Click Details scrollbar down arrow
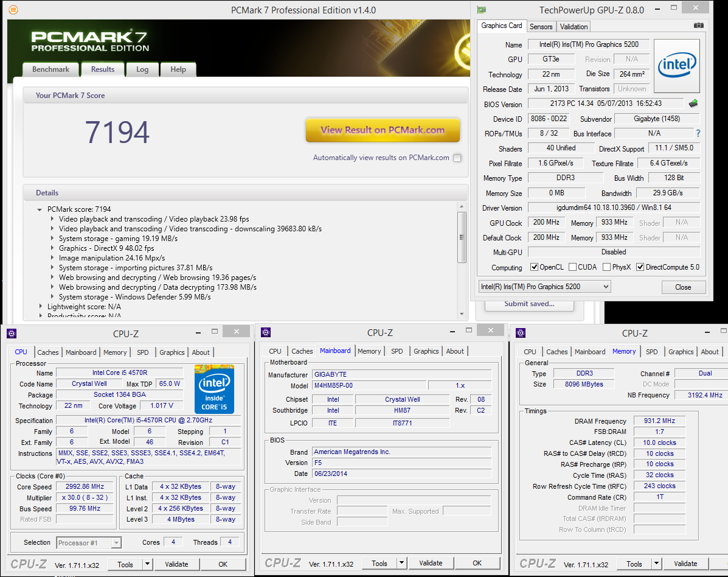 461,314
